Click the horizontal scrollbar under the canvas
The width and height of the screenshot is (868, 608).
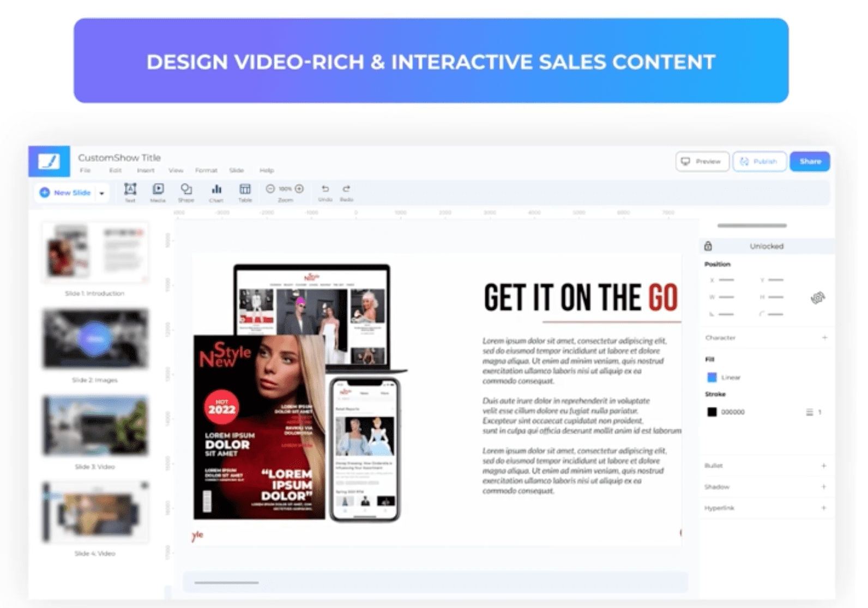tap(226, 582)
